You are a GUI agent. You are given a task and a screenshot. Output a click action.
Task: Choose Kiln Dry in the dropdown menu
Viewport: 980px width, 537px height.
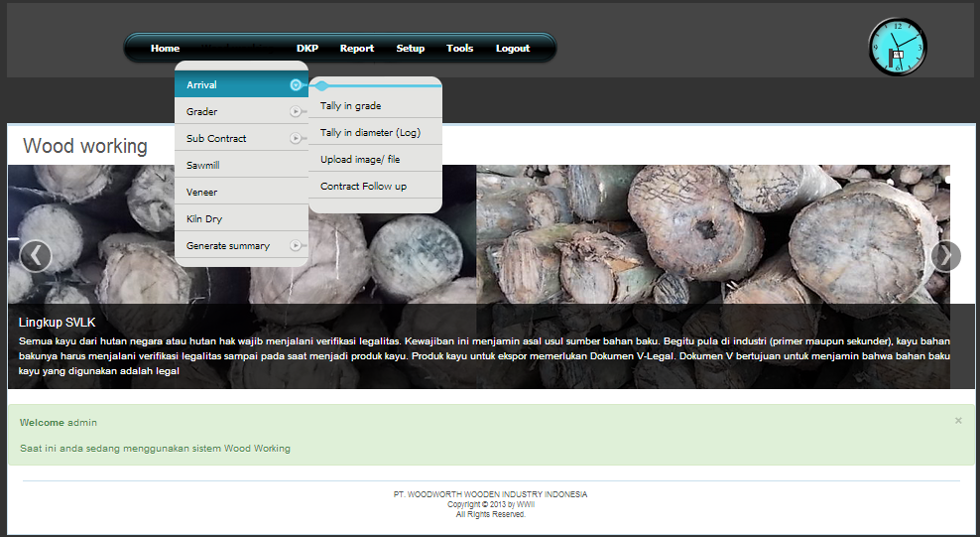[x=204, y=219]
